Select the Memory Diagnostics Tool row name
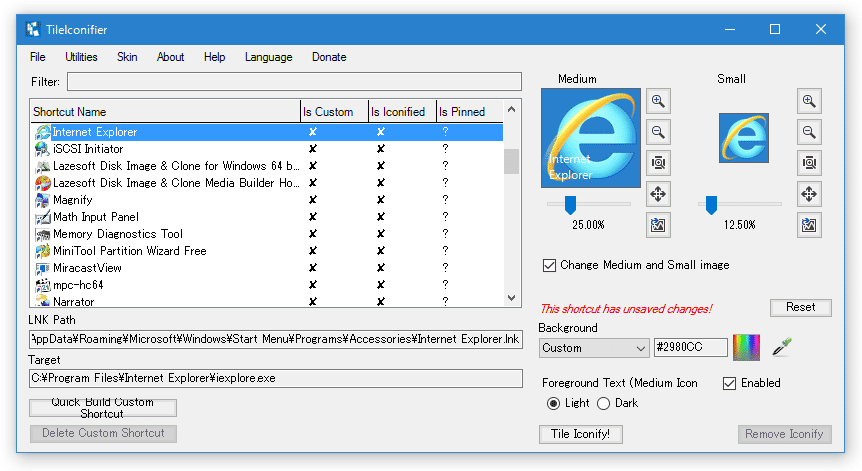 (x=118, y=234)
